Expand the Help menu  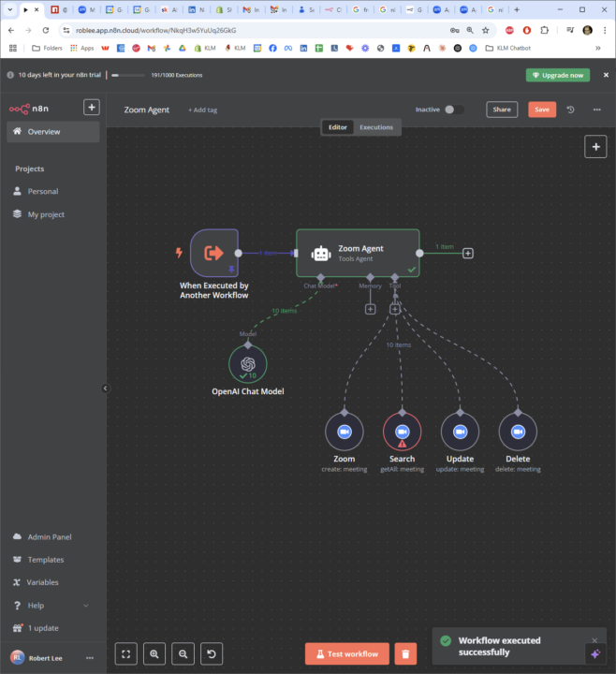click(x=52, y=606)
